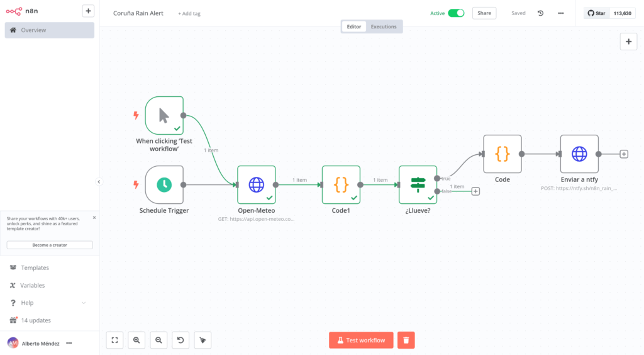Click the Open-Meteo HTTP request node

[256, 184]
